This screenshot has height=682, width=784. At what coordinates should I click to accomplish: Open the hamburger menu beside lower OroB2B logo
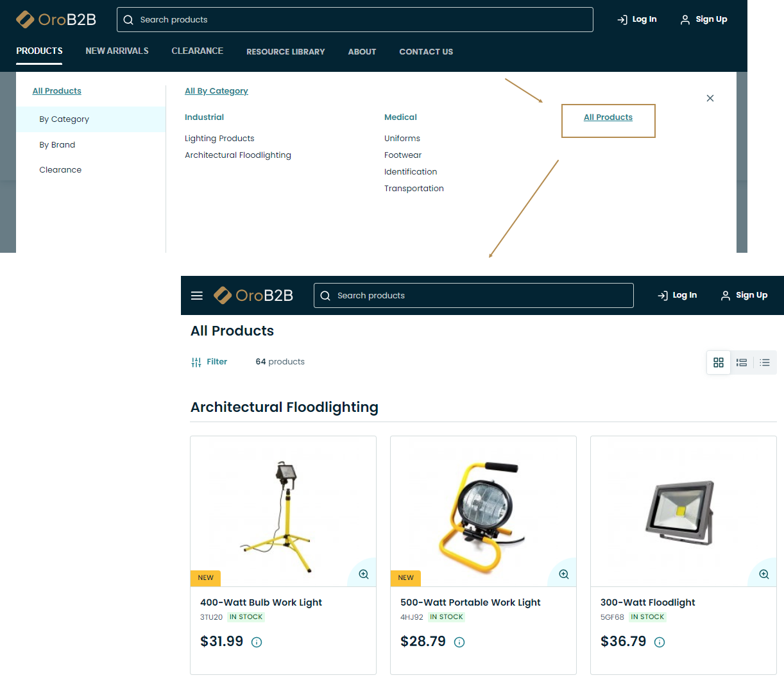click(197, 296)
